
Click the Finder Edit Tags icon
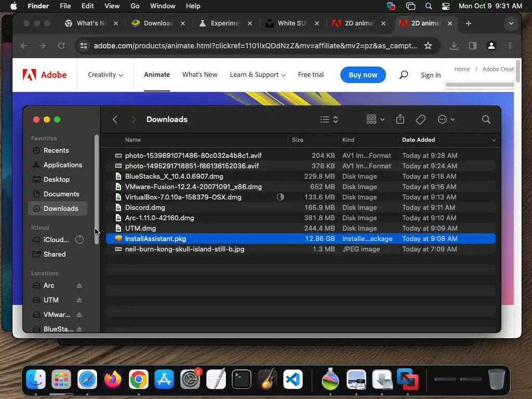coord(420,119)
